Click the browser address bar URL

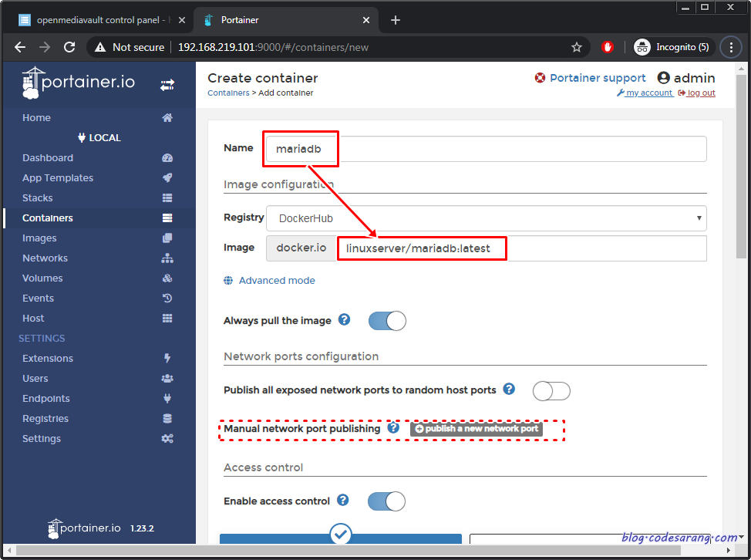[x=273, y=47]
